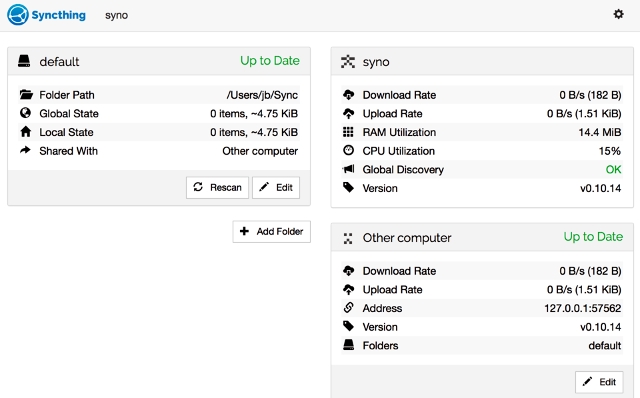The width and height of the screenshot is (640, 398).
Task: Edit the Other computer device
Action: coord(599,382)
